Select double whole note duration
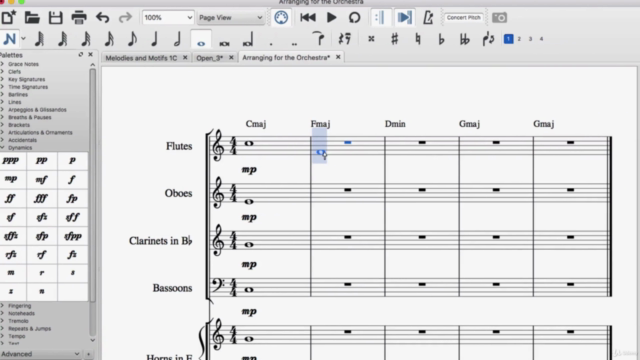640x360 pixels. (x=224, y=42)
